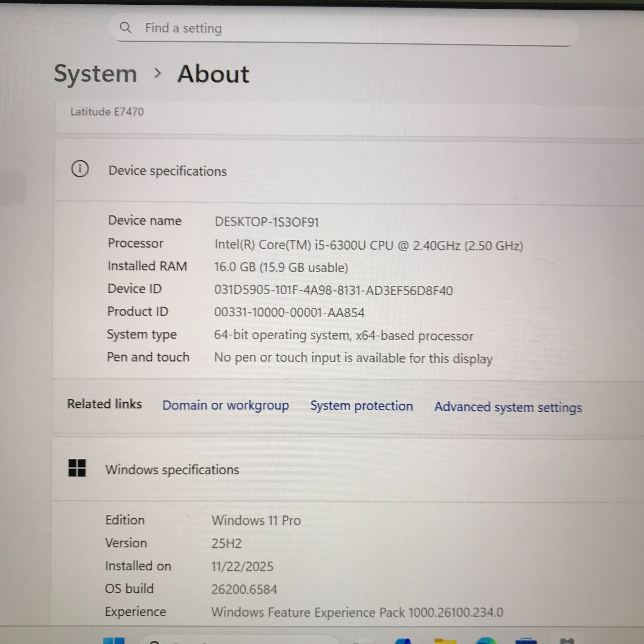This screenshot has height=644, width=644.
Task: Click the magnifier icon in the search box
Action: [x=126, y=28]
